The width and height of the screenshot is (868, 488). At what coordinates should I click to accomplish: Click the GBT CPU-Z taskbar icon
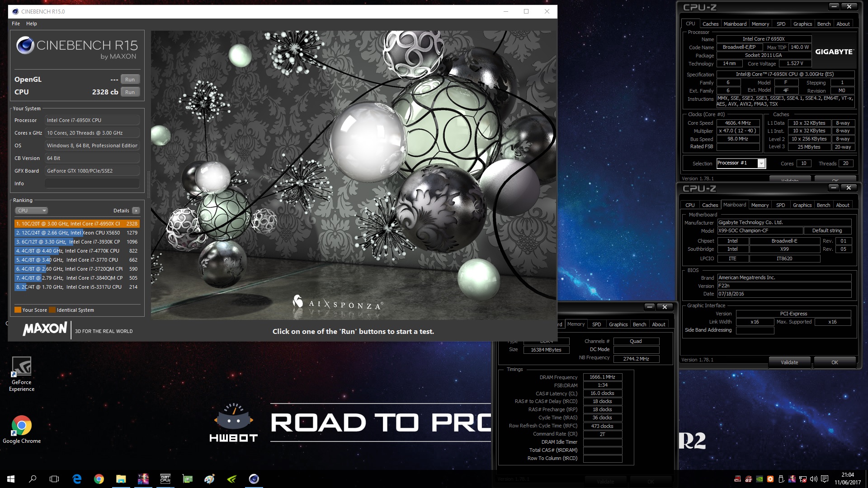165,479
